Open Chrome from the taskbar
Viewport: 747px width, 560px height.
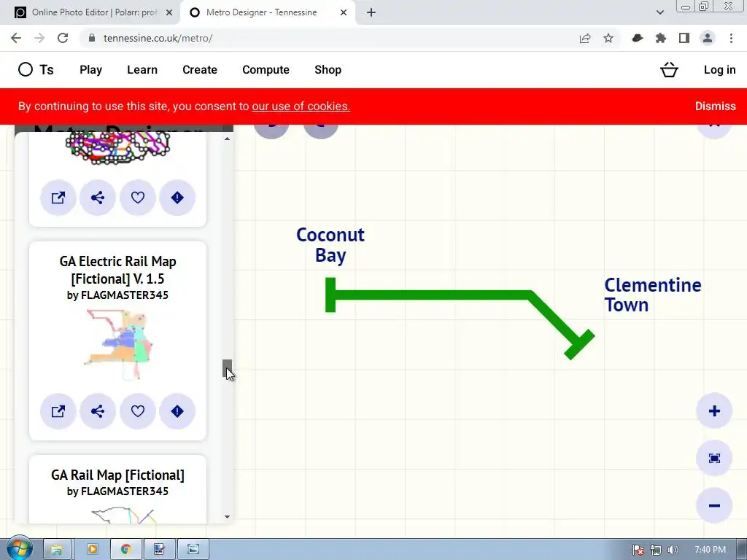click(125, 549)
